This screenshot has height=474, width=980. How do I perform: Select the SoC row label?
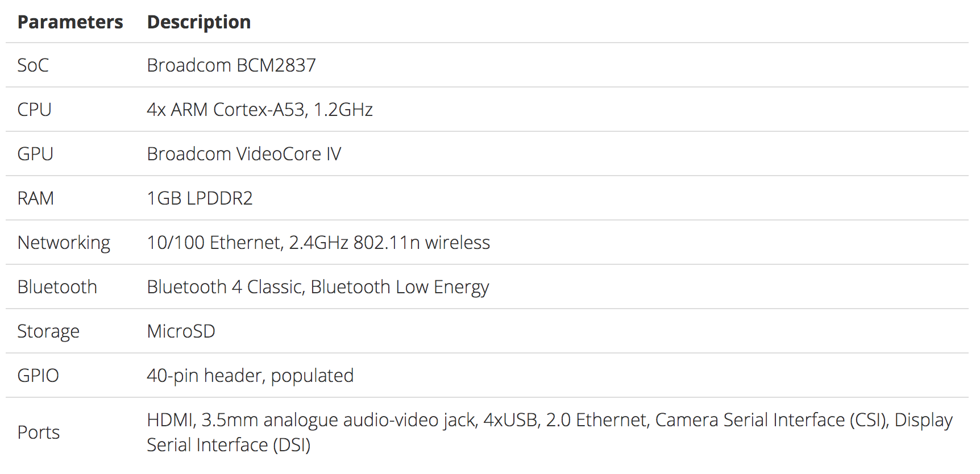point(33,65)
